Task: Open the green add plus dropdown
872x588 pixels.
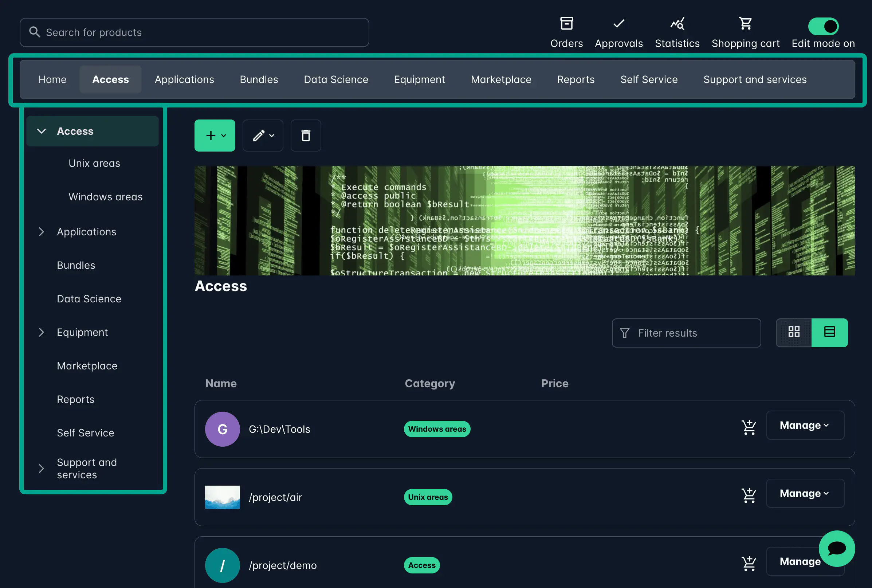Action: (x=215, y=136)
